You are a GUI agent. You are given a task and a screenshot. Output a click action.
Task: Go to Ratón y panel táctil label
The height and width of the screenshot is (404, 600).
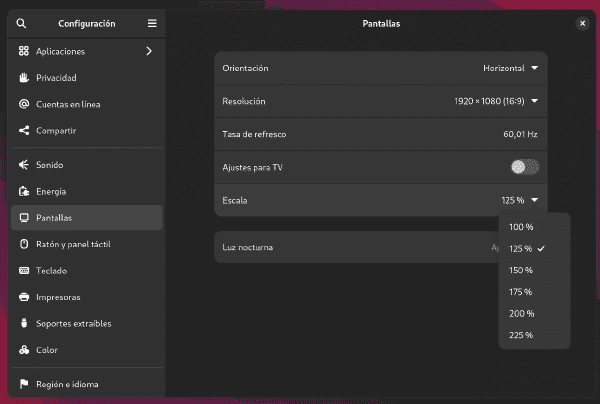(x=73, y=244)
